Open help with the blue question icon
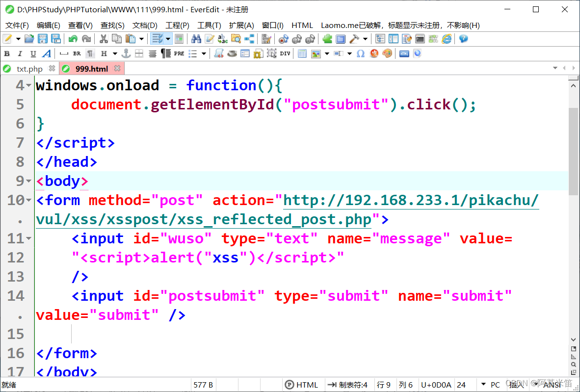 [x=464, y=38]
